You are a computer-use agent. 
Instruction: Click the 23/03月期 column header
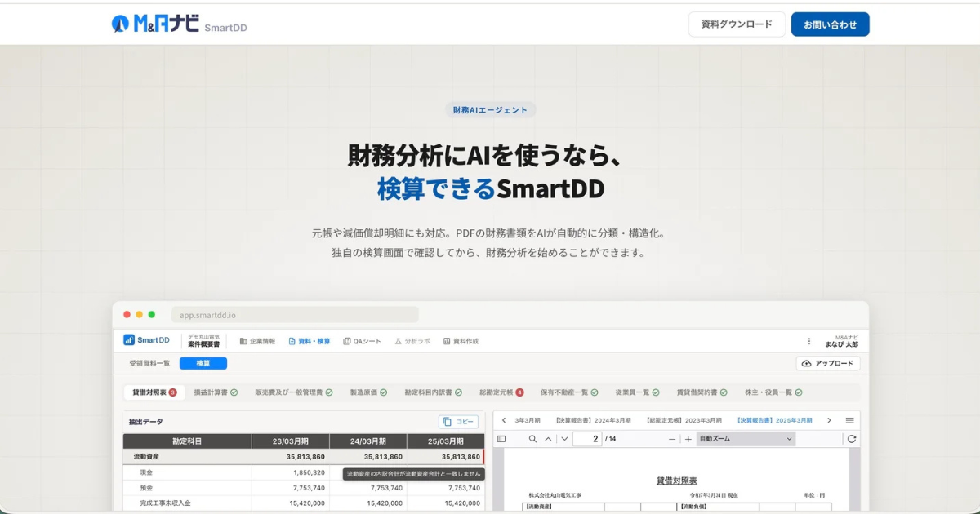pyautogui.click(x=290, y=441)
